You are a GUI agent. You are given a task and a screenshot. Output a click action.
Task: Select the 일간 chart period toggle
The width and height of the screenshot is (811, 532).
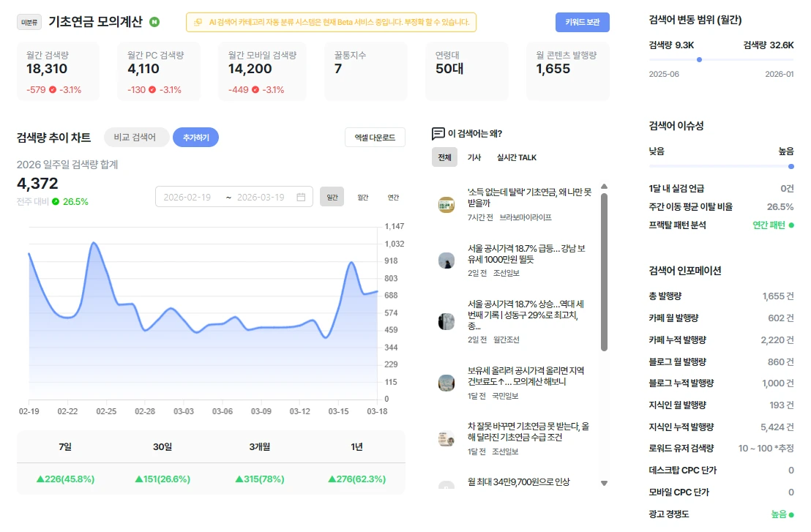coord(332,197)
